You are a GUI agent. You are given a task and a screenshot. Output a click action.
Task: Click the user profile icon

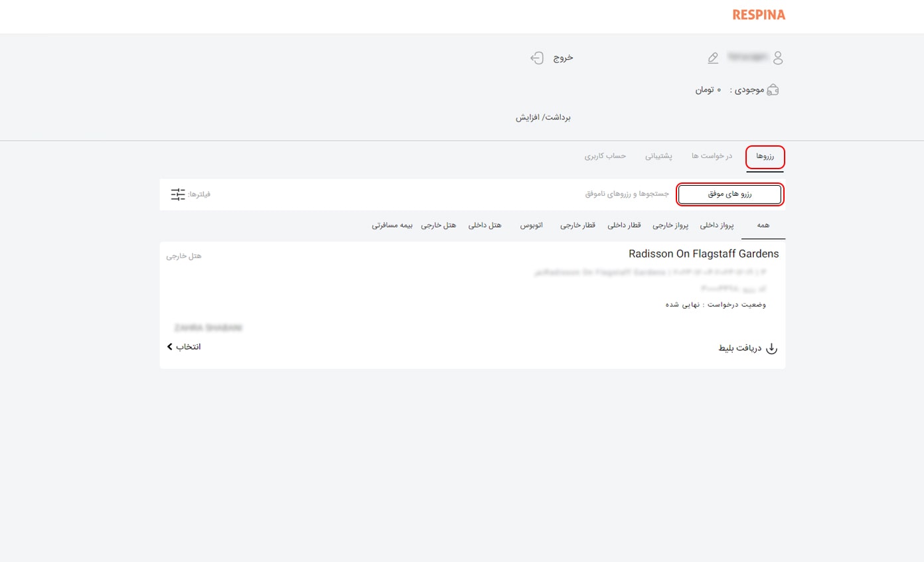coord(778,58)
